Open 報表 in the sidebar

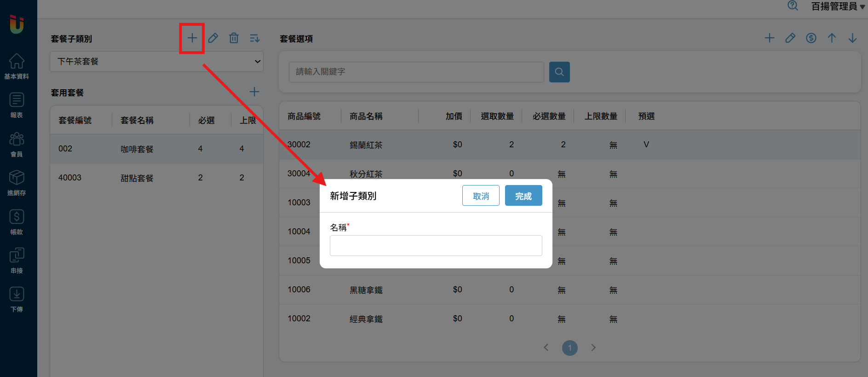pyautogui.click(x=17, y=105)
